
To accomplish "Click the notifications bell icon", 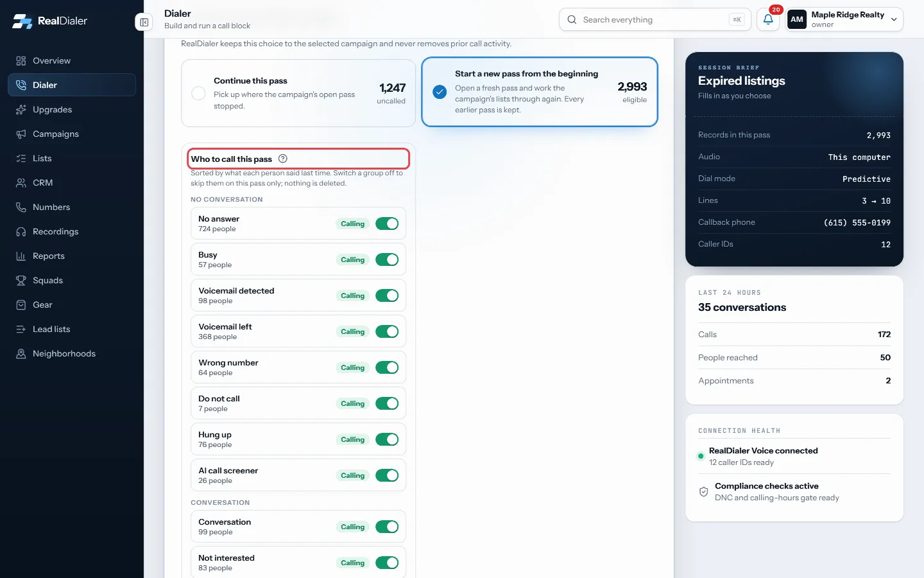I will [768, 19].
